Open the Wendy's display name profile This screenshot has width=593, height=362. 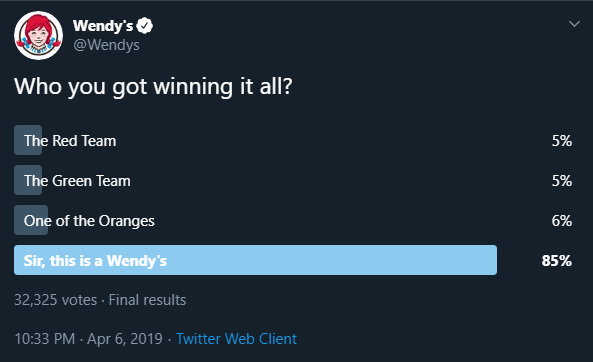[103, 26]
